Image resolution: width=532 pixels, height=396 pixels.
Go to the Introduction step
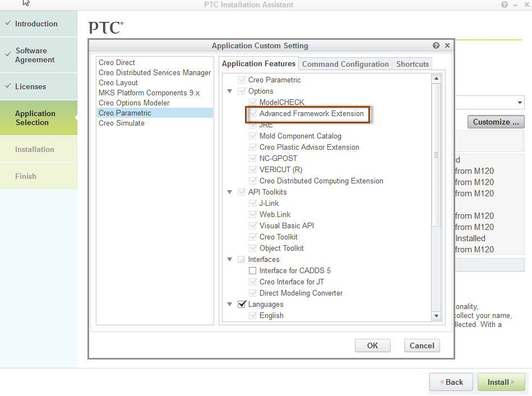coord(39,24)
